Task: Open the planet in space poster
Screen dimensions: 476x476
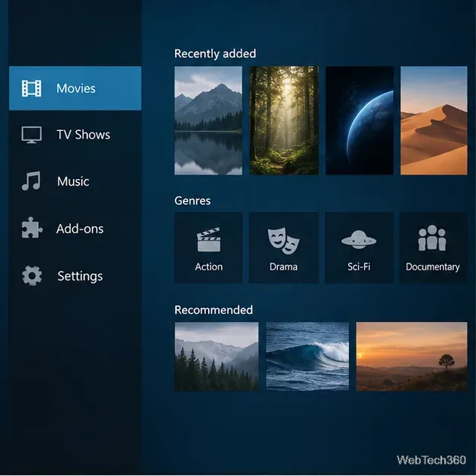Action: point(359,120)
